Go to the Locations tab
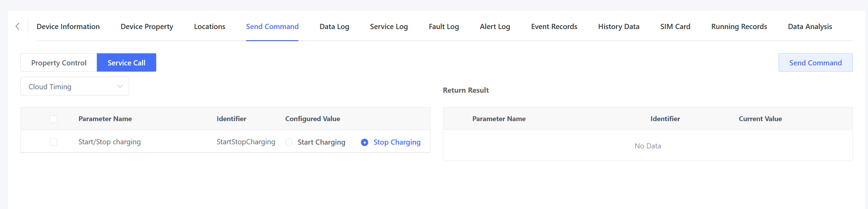The height and width of the screenshot is (209, 868). 210,27
